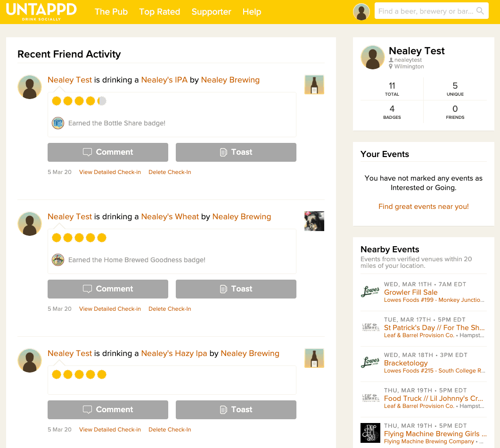Open the Nealey's Wheat beer link
The height and width of the screenshot is (448, 500).
click(x=170, y=216)
